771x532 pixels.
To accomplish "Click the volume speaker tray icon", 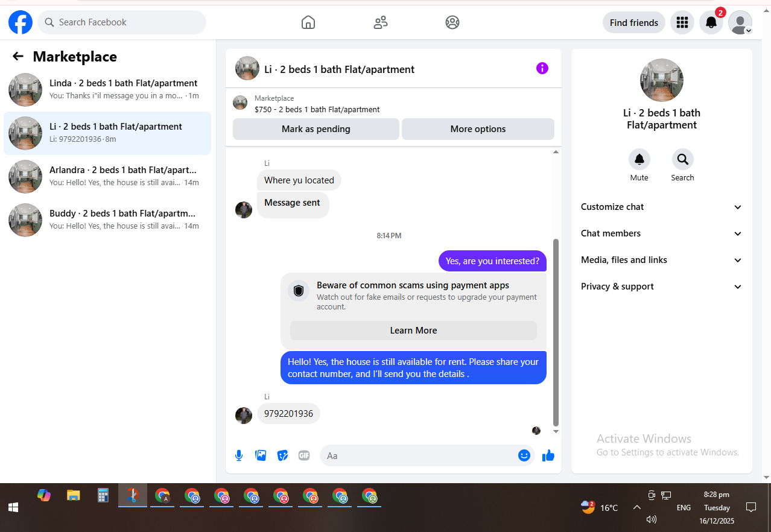I will tap(651, 519).
